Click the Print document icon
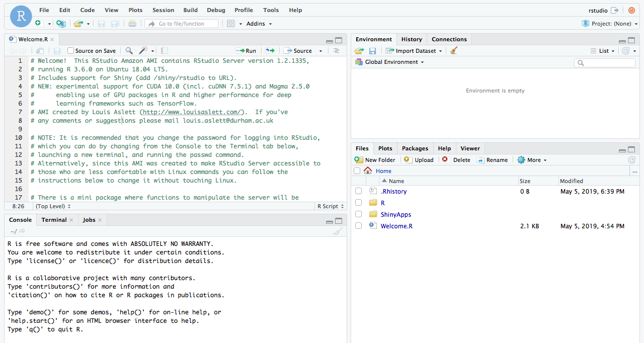 click(x=132, y=24)
